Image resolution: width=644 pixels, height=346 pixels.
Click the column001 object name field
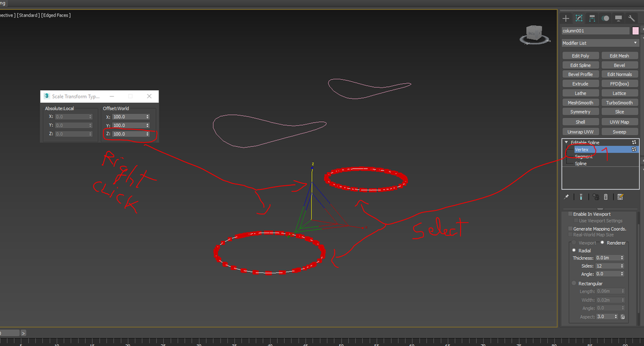(596, 31)
